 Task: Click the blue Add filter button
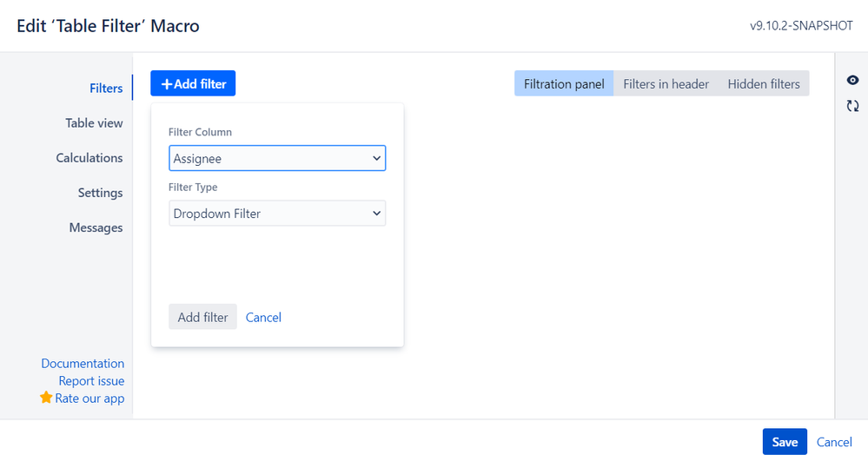click(x=193, y=84)
